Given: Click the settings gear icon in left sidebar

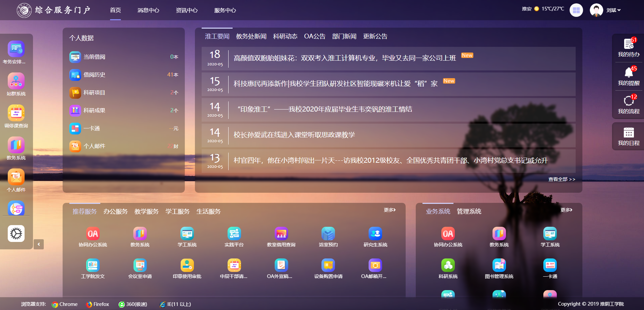Looking at the screenshot, I should point(16,234).
